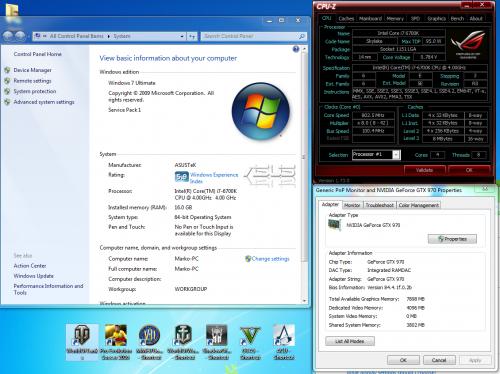500x374 pixels.
Task: Click the Skylake code name field in CPU-Z
Action: click(x=374, y=41)
